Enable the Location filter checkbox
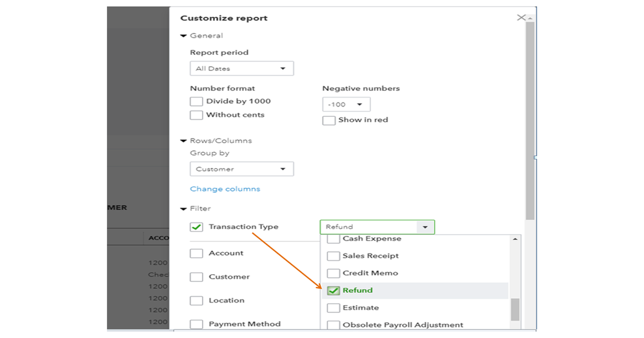644x338 pixels. coord(197,301)
